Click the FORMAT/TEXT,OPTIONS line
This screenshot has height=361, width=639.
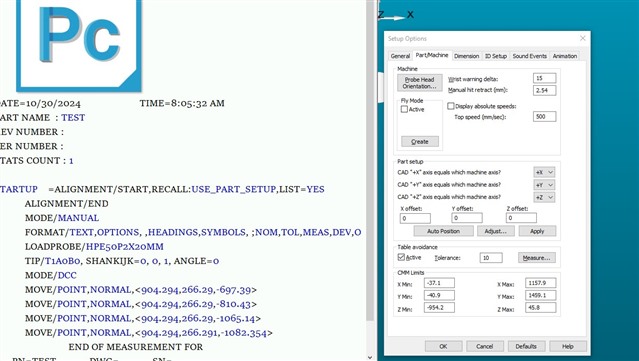point(193,232)
